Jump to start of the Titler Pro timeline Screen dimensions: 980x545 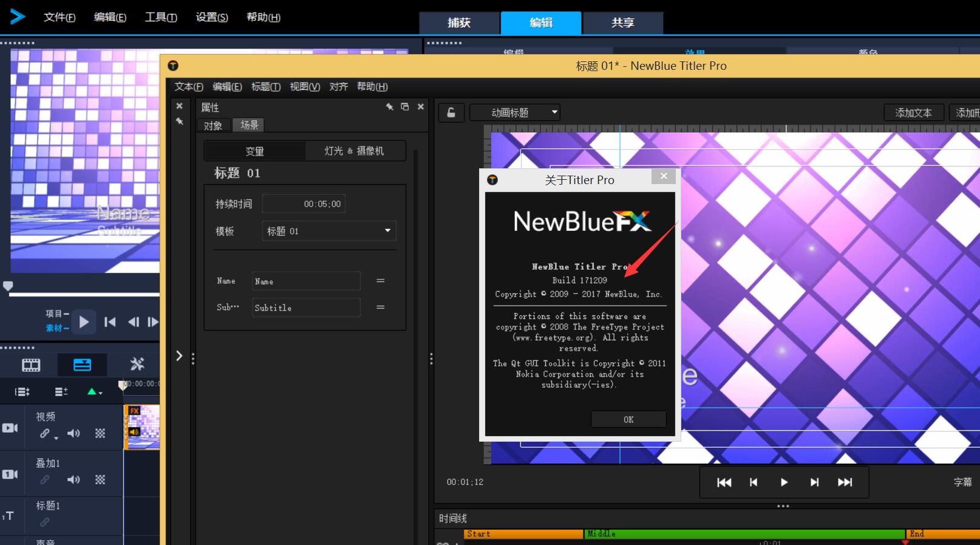click(x=724, y=482)
